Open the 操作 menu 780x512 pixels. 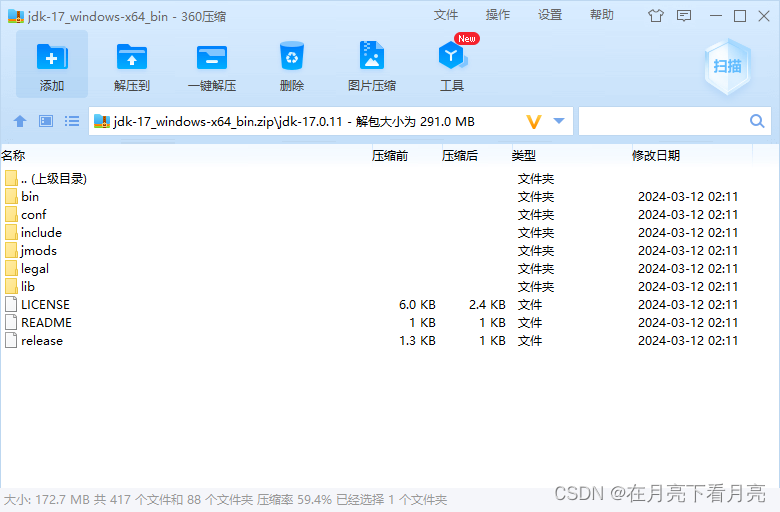point(498,15)
